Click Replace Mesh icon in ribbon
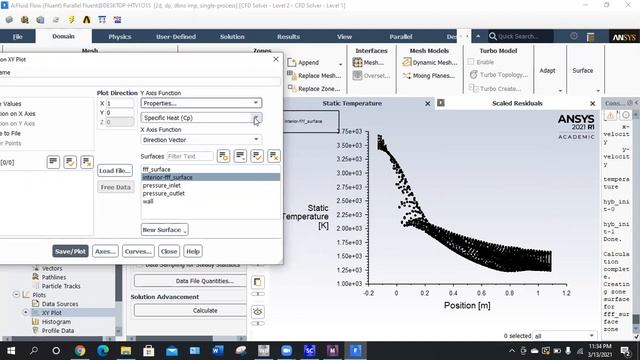This screenshot has height=360, width=640. click(x=291, y=75)
